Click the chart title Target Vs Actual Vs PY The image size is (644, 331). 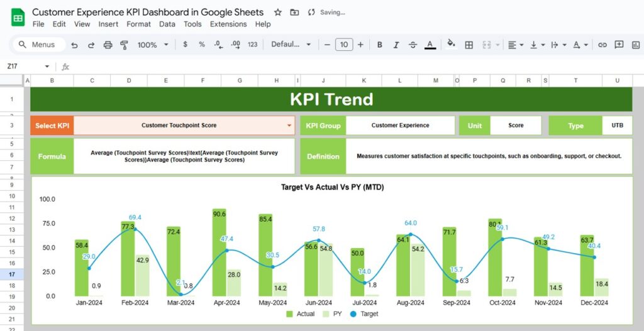click(x=332, y=187)
